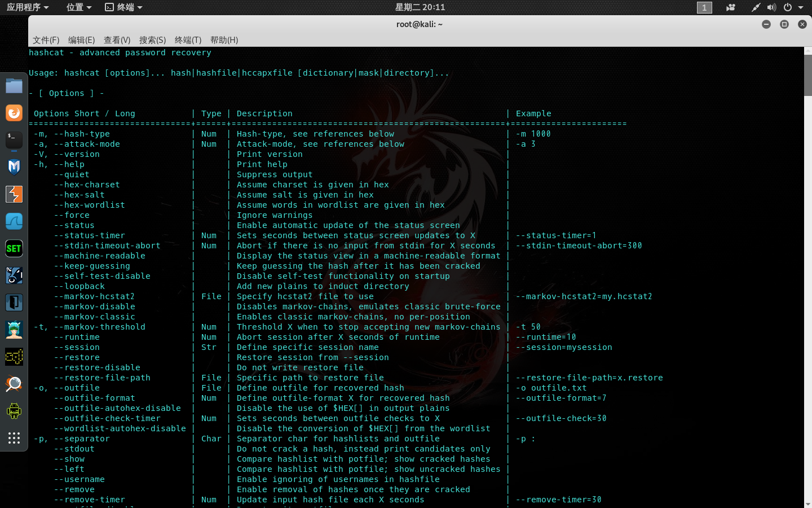Launch the green SET toolkit icon
This screenshot has height=508, width=812.
tap(14, 248)
